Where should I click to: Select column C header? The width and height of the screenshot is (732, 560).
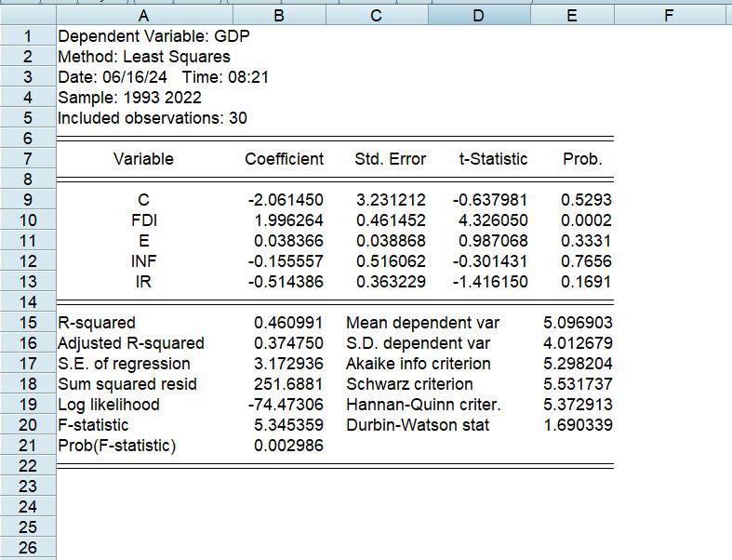(x=377, y=16)
